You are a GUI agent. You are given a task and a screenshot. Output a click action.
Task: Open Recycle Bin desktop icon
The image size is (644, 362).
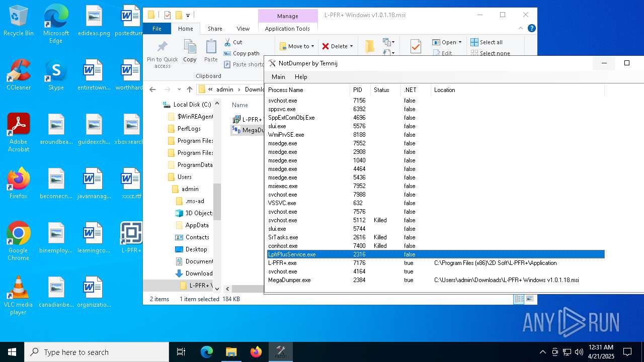tap(19, 21)
